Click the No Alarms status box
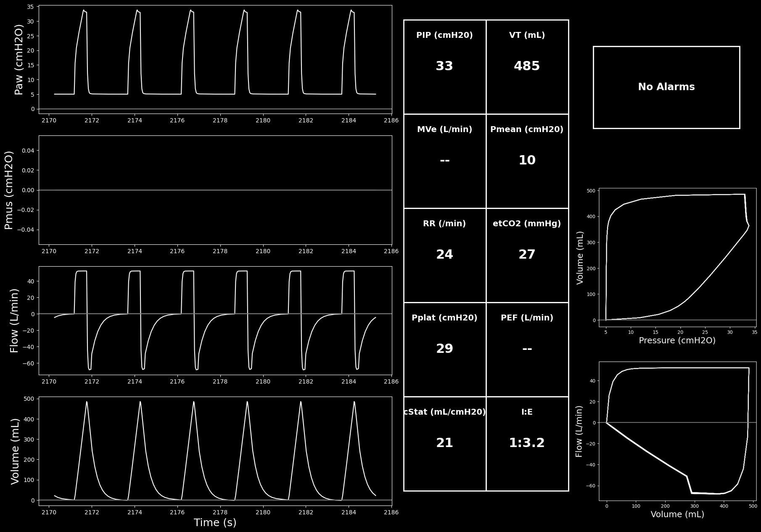The height and width of the screenshot is (532, 761). point(666,87)
